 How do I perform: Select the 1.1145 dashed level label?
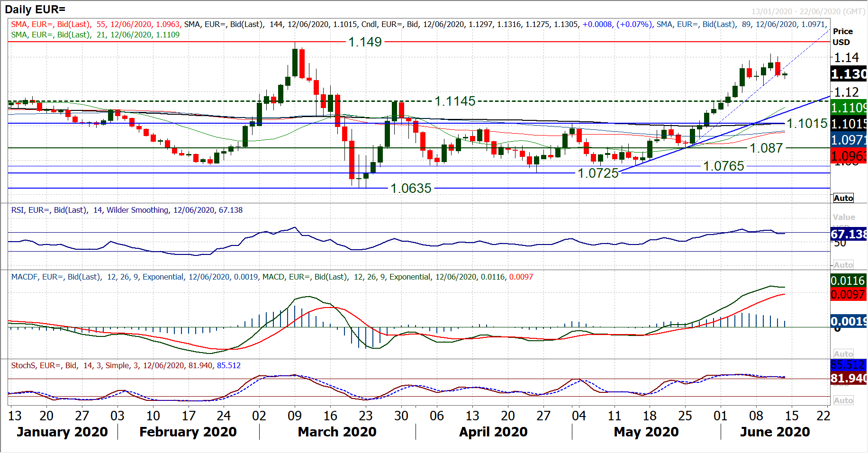455,101
